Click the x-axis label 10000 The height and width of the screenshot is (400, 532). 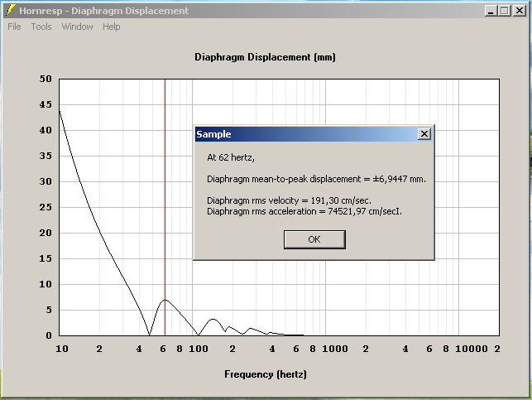point(472,349)
